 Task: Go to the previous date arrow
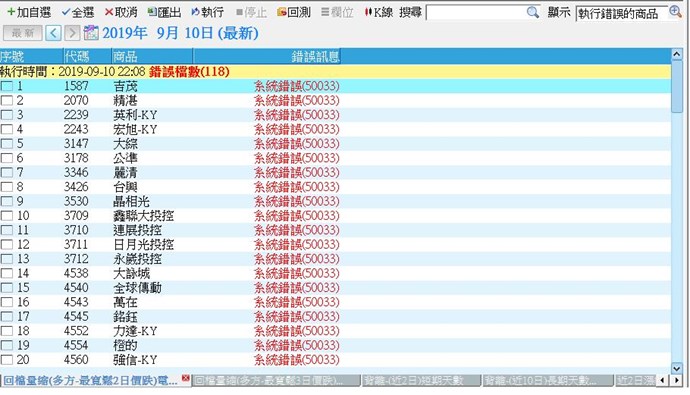53,33
